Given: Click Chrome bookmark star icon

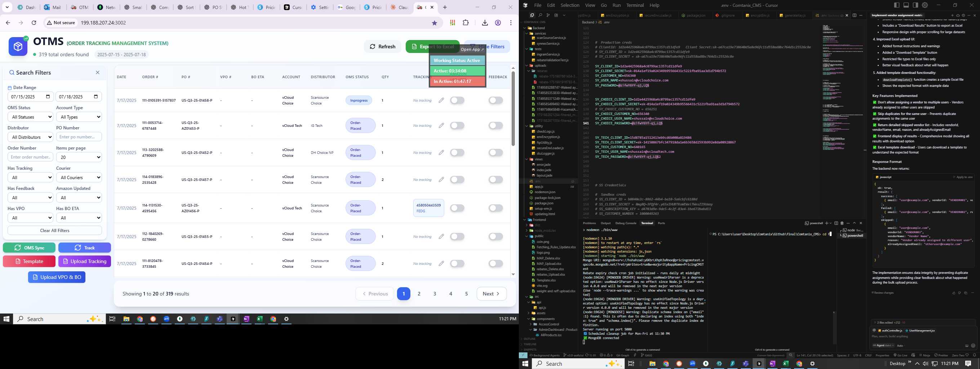Looking at the screenshot, I should click(x=435, y=23).
